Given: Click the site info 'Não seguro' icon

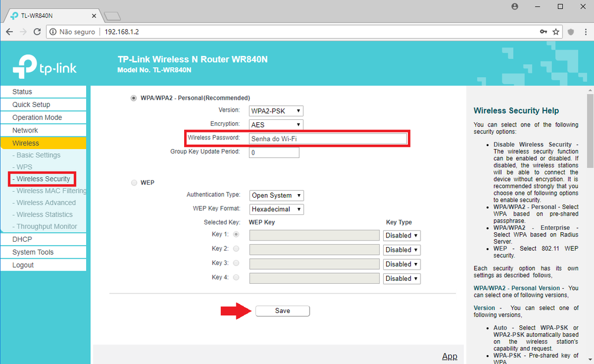Looking at the screenshot, I should [53, 32].
